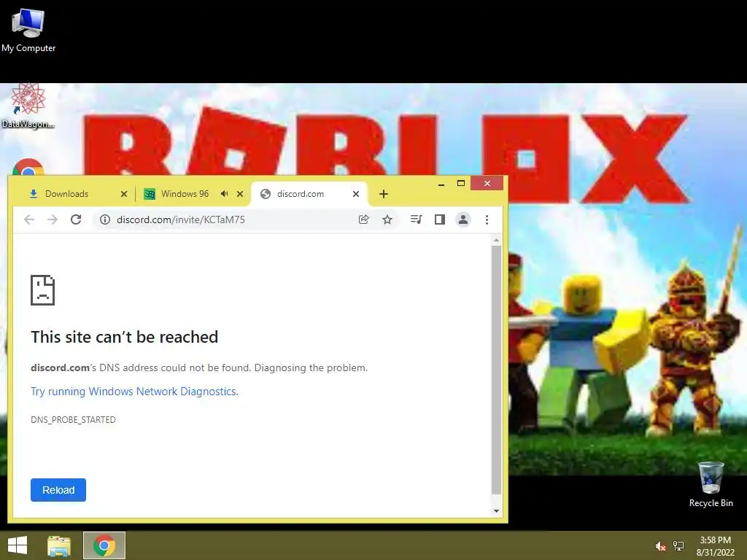The height and width of the screenshot is (560, 747).
Task: Select the Recycle Bin desktop icon
Action: (711, 484)
